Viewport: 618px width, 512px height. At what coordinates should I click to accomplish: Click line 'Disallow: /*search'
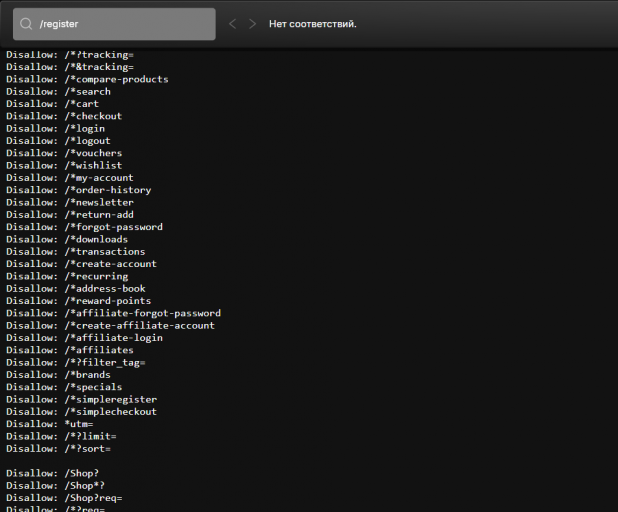pos(58,91)
